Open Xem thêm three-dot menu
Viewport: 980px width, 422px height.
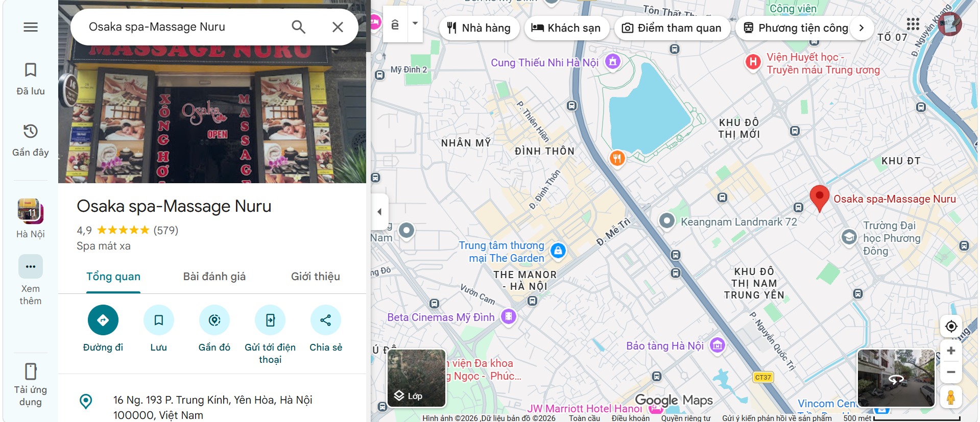[x=31, y=266]
